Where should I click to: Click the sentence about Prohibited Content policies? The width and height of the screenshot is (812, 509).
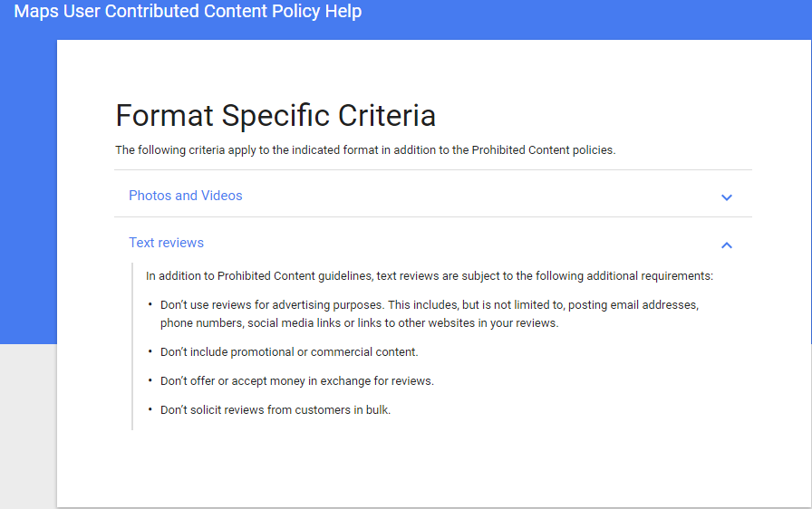pyautogui.click(x=365, y=150)
